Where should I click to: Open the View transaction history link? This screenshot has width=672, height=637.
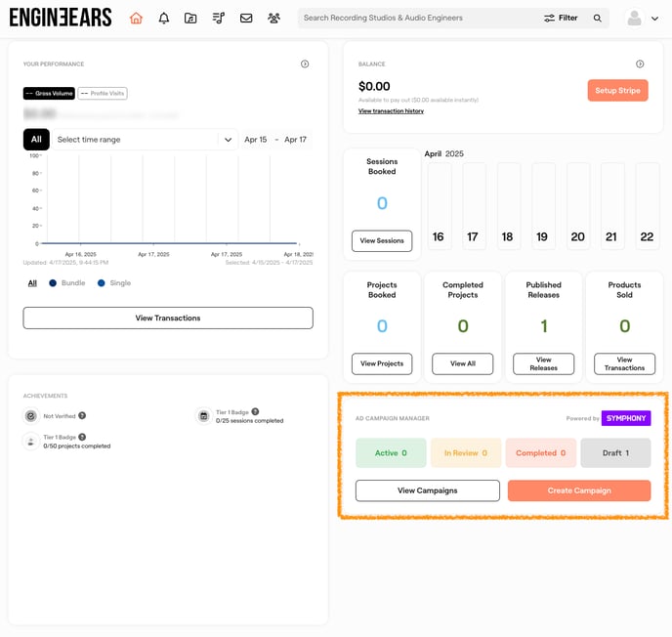click(391, 111)
